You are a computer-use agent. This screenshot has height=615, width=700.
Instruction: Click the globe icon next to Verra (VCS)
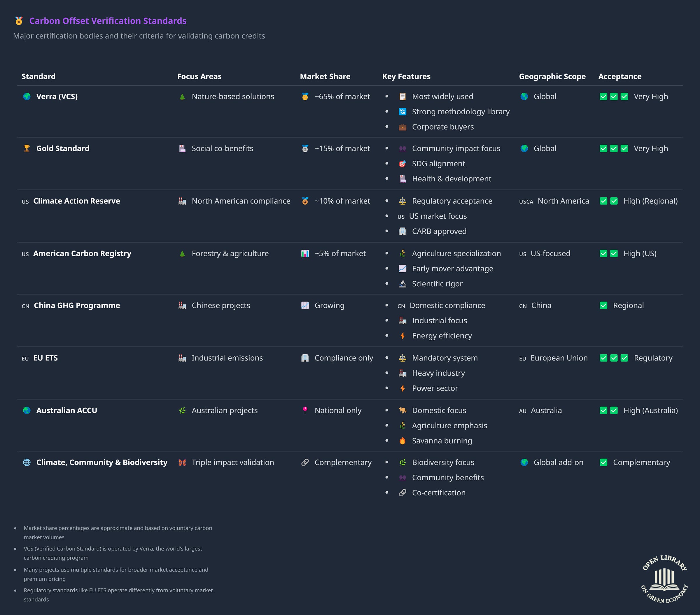pos(27,97)
